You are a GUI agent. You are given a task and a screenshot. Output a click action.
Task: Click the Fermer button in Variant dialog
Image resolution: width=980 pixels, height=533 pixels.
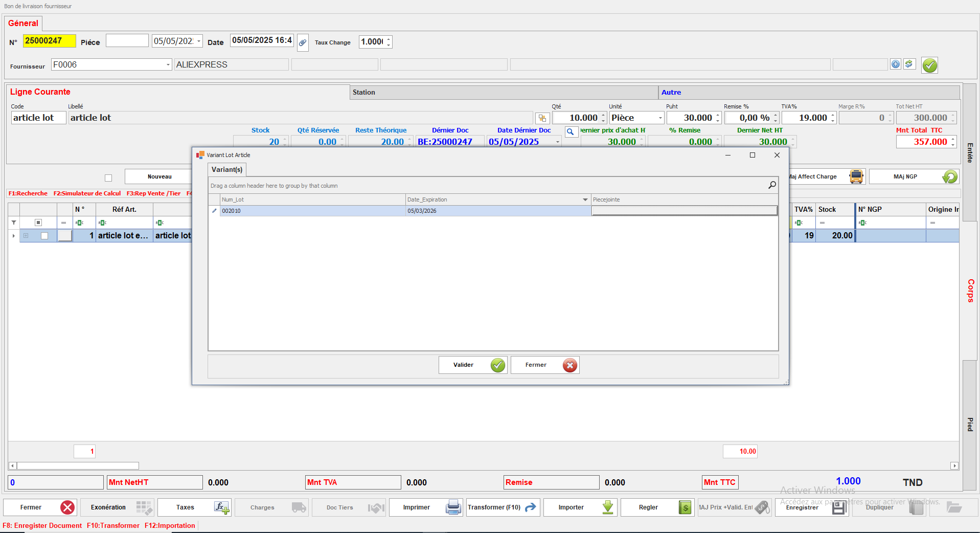[544, 365]
